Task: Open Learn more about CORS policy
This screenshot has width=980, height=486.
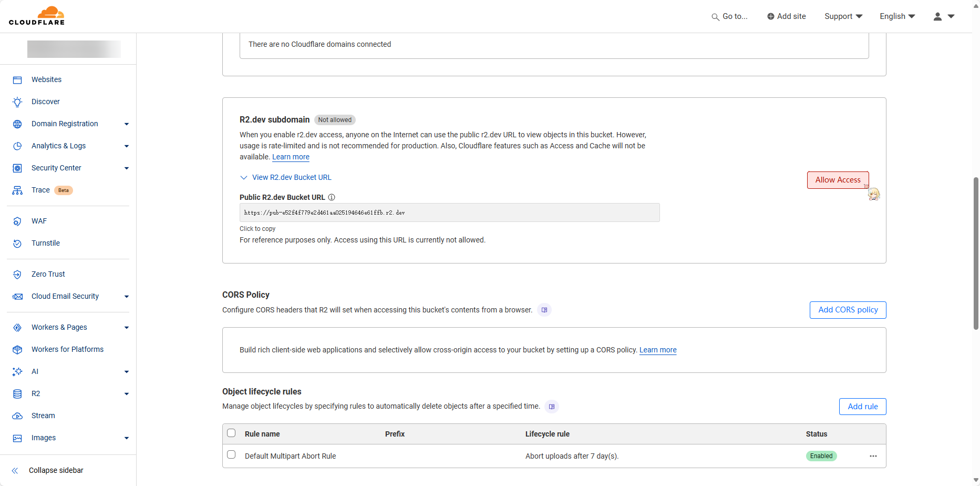Action: pyautogui.click(x=657, y=350)
